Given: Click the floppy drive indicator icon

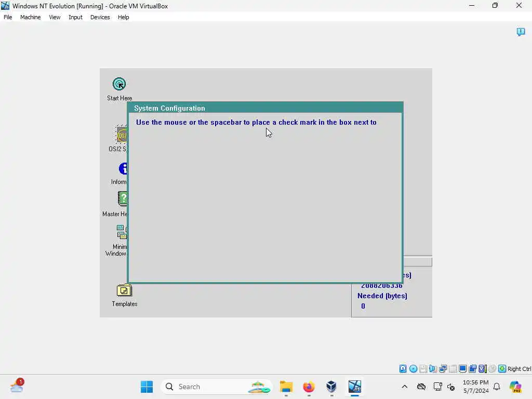Looking at the screenshot, I should point(423,369).
